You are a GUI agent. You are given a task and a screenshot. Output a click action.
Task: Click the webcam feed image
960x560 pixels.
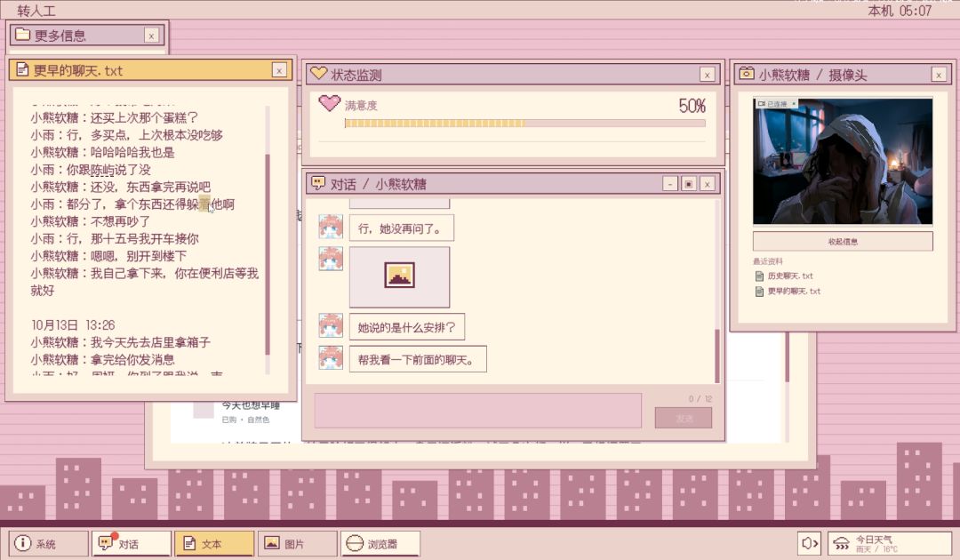[843, 162]
